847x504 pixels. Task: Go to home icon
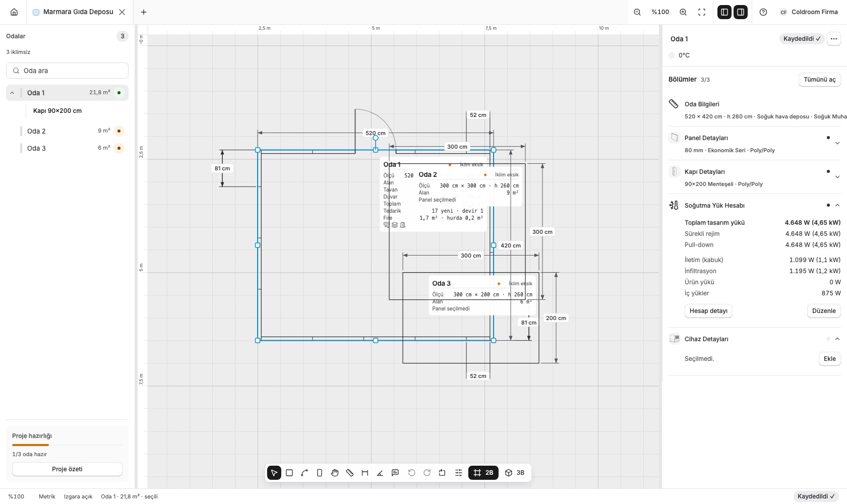14,12
